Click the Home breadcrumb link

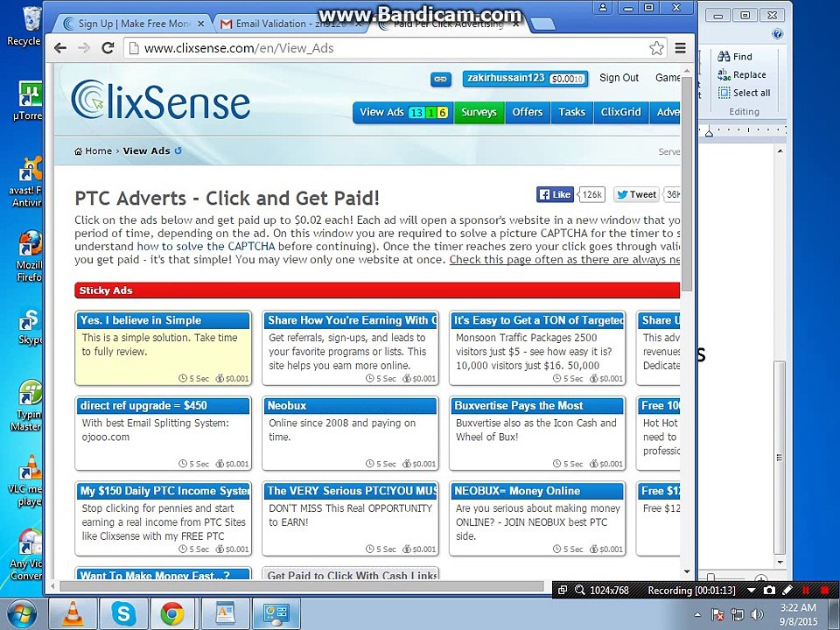98,151
